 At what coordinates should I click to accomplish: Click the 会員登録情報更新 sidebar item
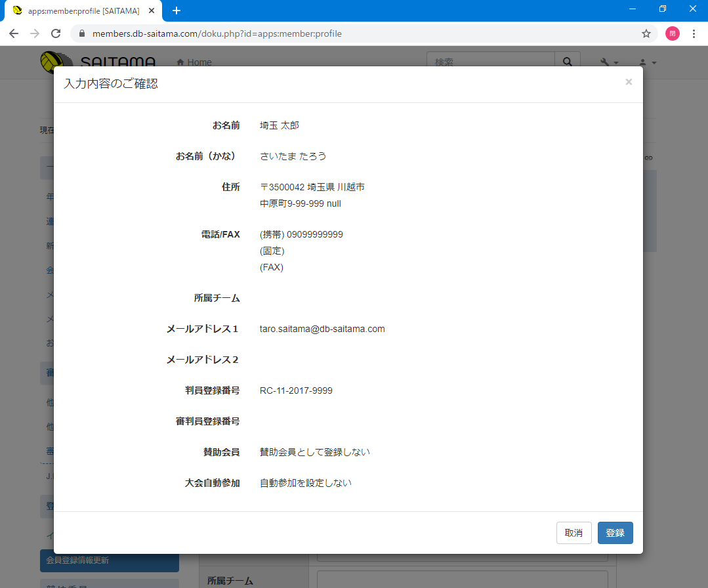tap(109, 560)
